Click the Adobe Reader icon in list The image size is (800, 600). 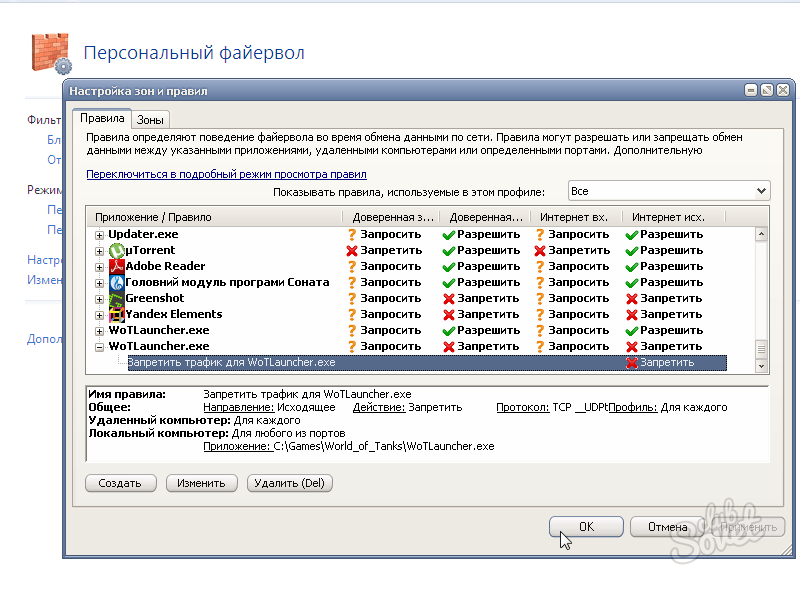coord(116,266)
